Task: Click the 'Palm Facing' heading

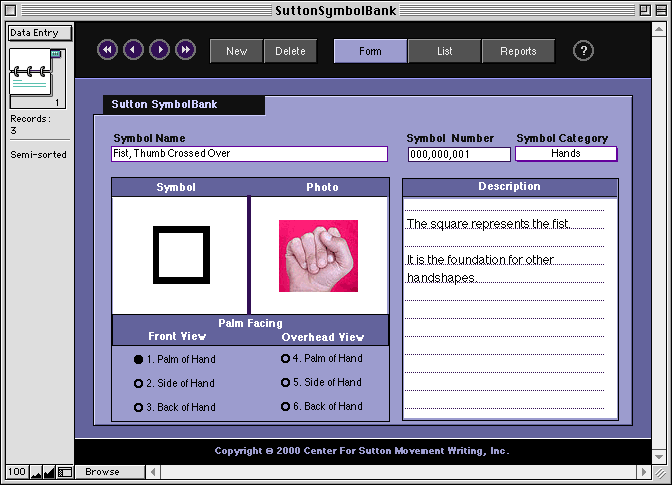Action: pyautogui.click(x=250, y=323)
